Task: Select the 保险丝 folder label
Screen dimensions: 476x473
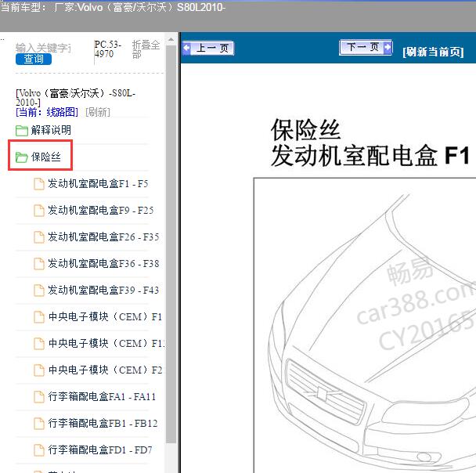Action: (x=46, y=157)
